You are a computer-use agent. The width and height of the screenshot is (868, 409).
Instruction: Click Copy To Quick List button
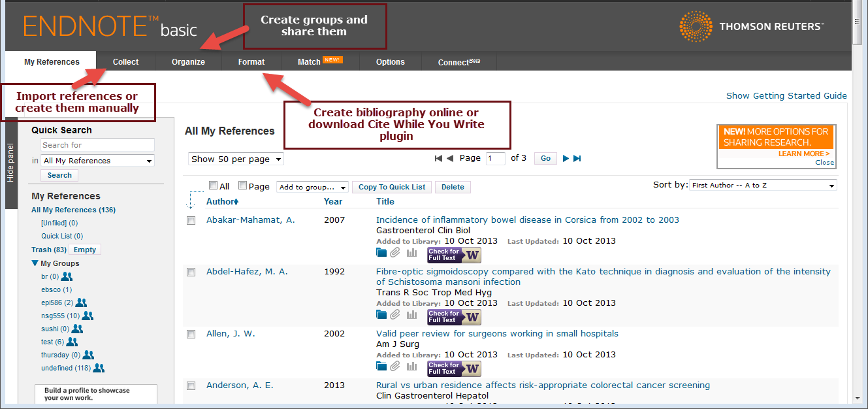(x=392, y=187)
